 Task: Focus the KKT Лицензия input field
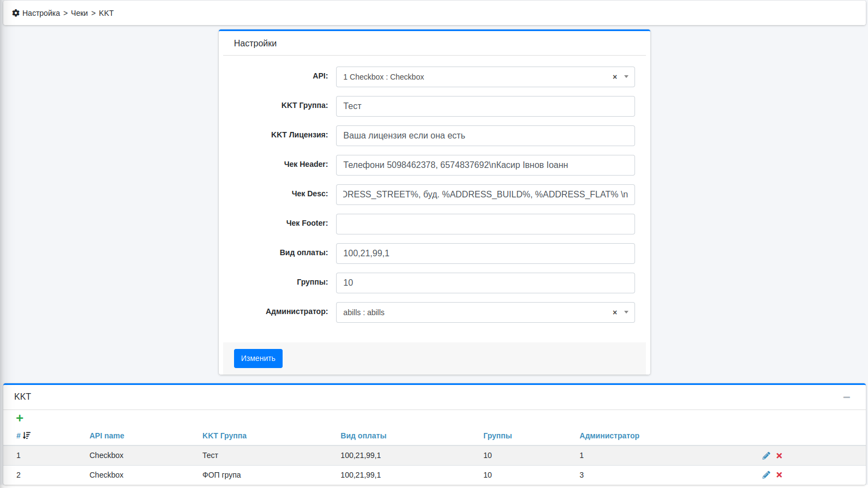[x=485, y=136]
